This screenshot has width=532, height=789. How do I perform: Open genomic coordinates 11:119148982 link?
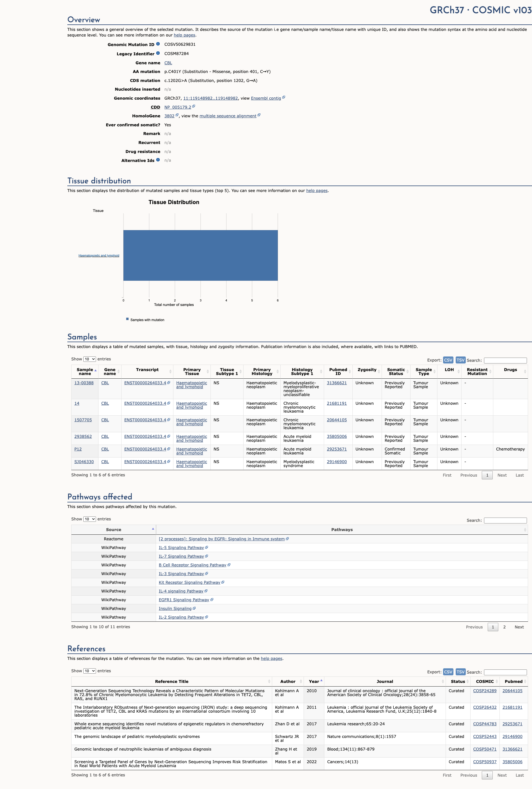point(210,99)
